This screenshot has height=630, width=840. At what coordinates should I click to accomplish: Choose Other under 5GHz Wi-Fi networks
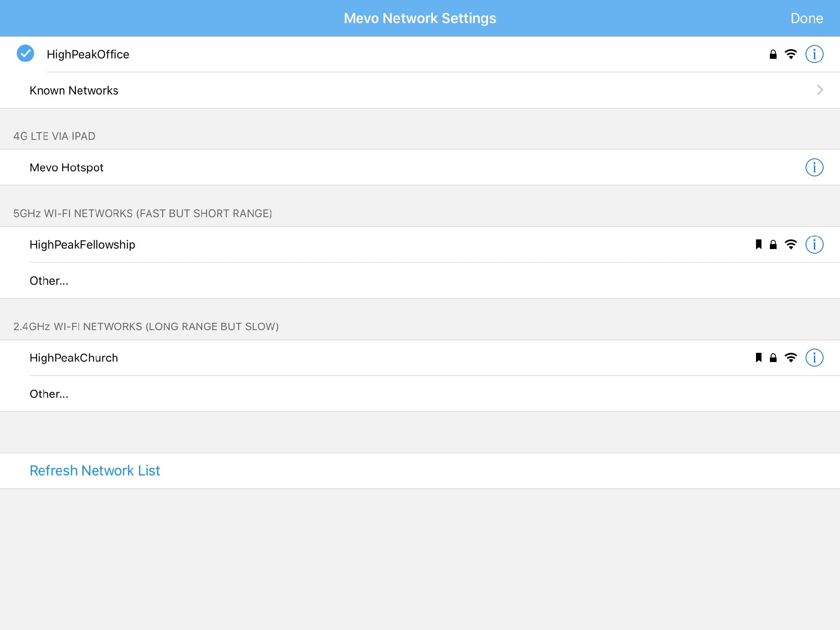point(420,281)
